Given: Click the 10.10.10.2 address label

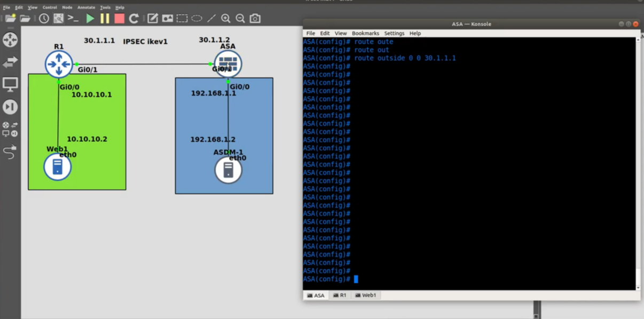Looking at the screenshot, I should 87,139.
